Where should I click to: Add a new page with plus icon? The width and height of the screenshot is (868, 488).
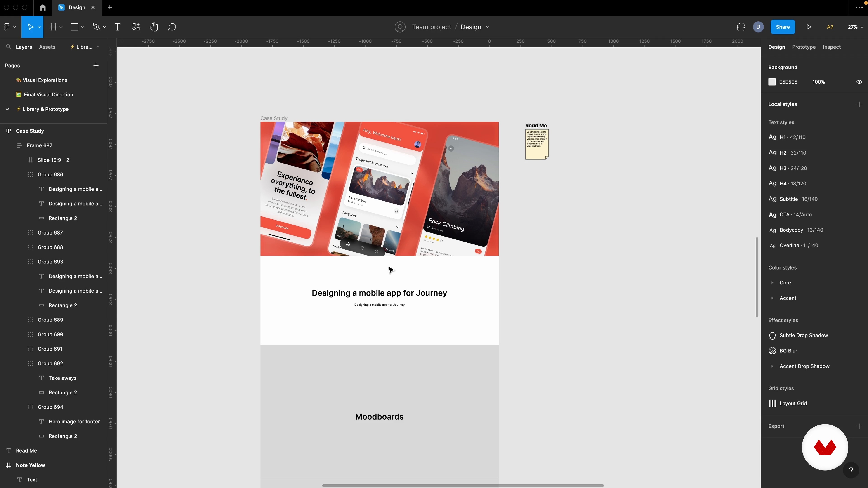(96, 65)
